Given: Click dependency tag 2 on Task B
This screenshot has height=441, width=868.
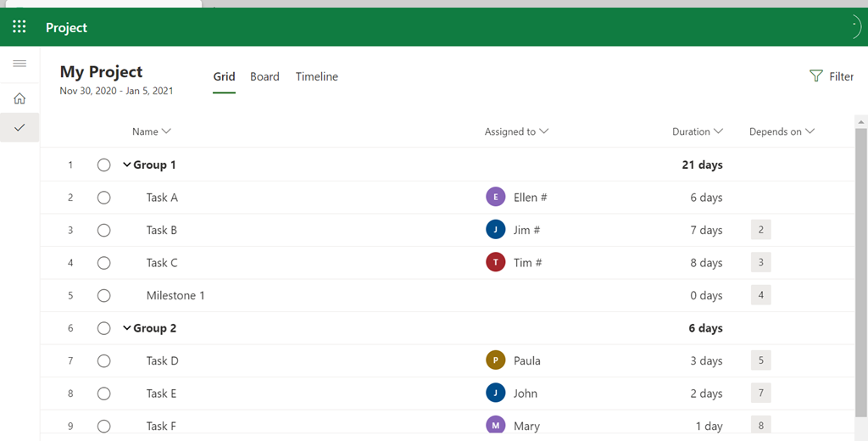Looking at the screenshot, I should click(x=760, y=230).
